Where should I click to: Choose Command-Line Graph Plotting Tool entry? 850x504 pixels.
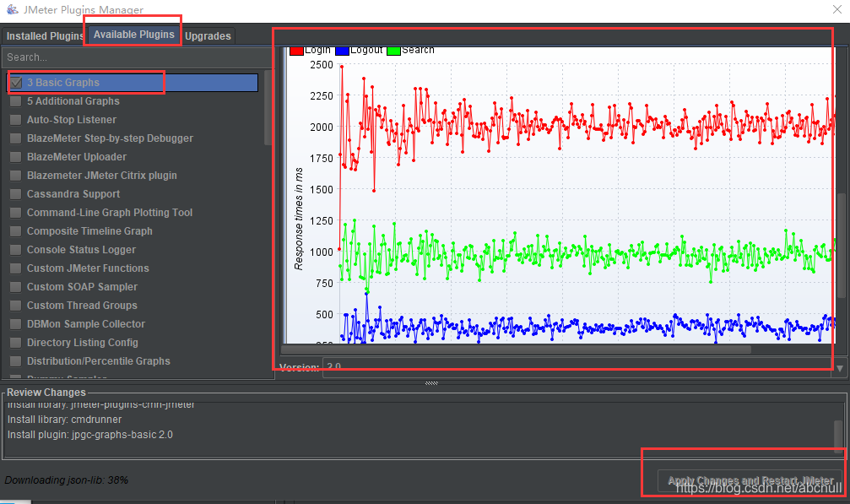110,213
